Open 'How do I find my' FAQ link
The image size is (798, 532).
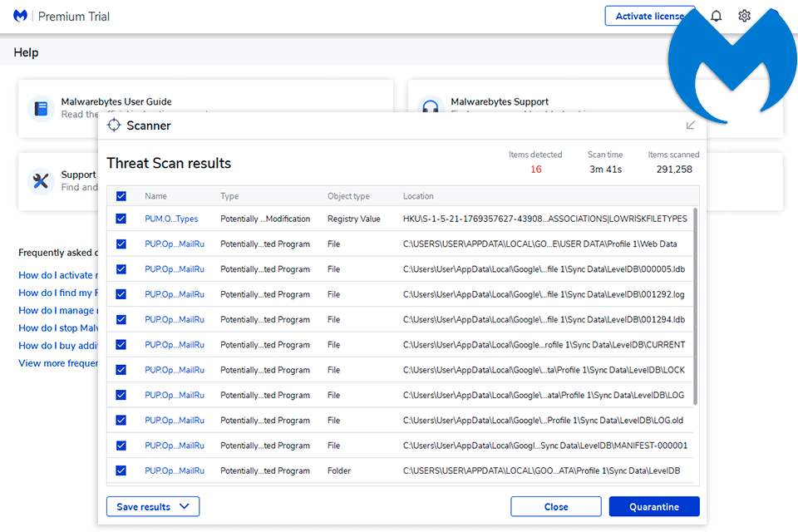tap(58, 293)
